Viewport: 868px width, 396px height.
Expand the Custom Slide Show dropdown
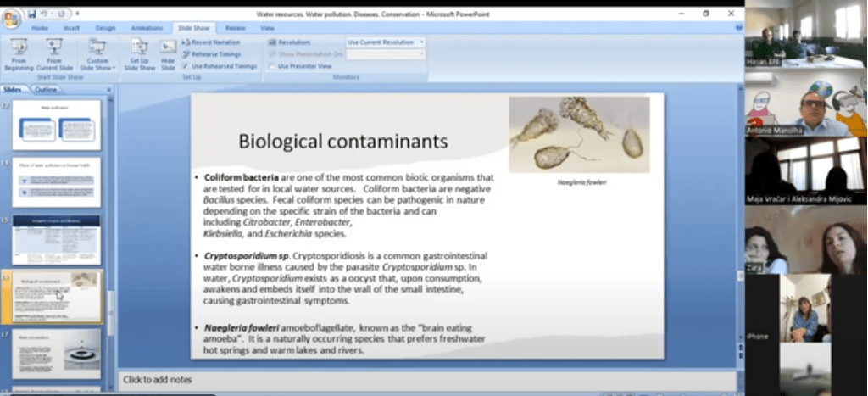(x=97, y=55)
